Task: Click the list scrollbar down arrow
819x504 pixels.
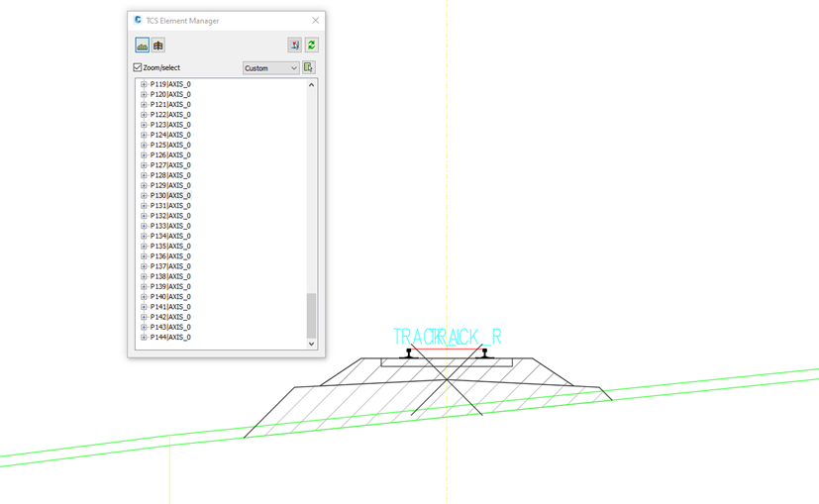Action: 311,344
